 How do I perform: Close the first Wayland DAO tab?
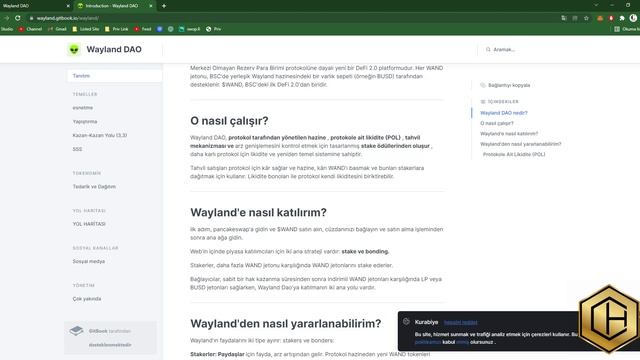pyautogui.click(x=68, y=6)
